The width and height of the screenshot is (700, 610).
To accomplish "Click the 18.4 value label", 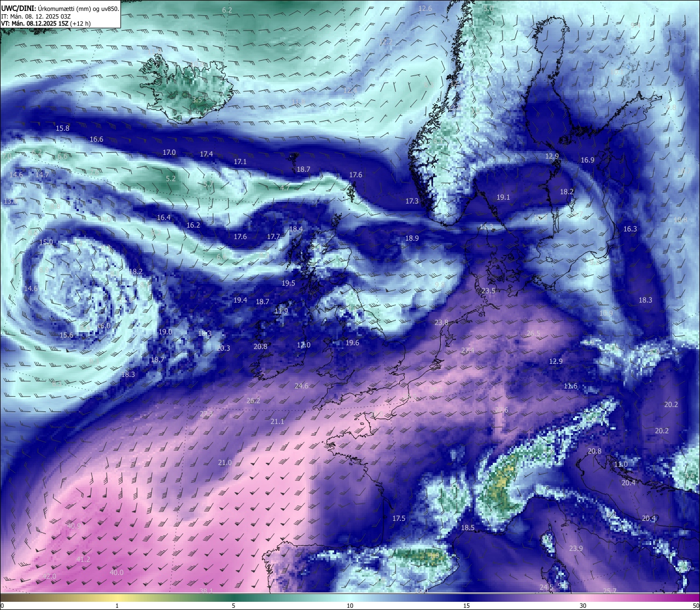I will [x=296, y=229].
